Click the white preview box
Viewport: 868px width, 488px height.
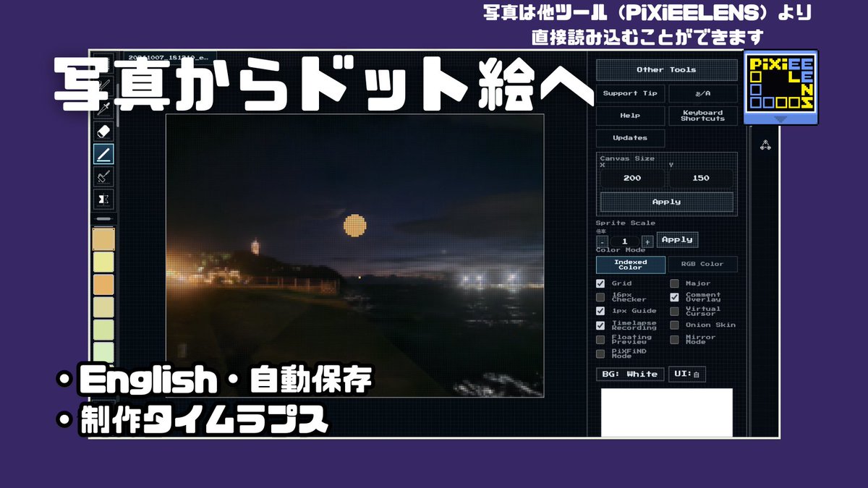pos(666,413)
